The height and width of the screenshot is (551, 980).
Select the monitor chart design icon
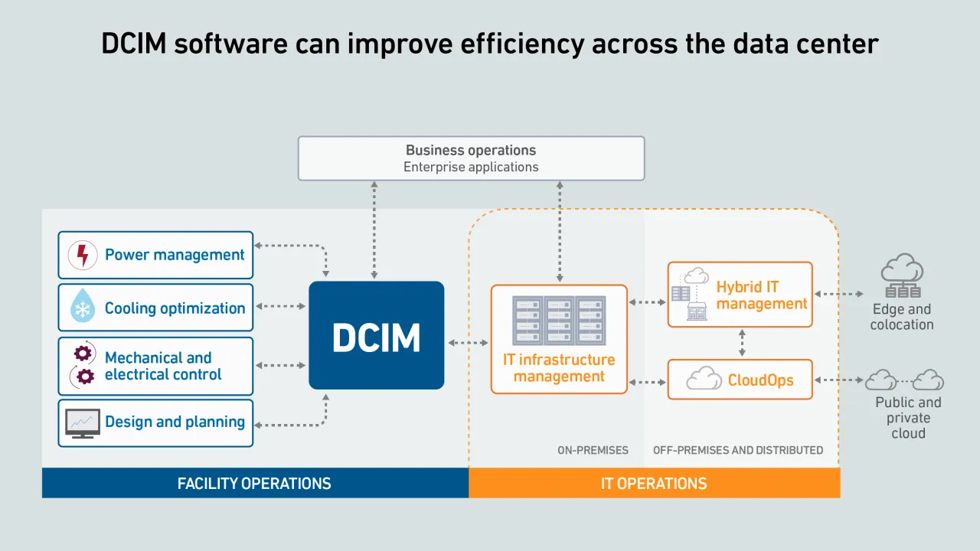tap(82, 422)
